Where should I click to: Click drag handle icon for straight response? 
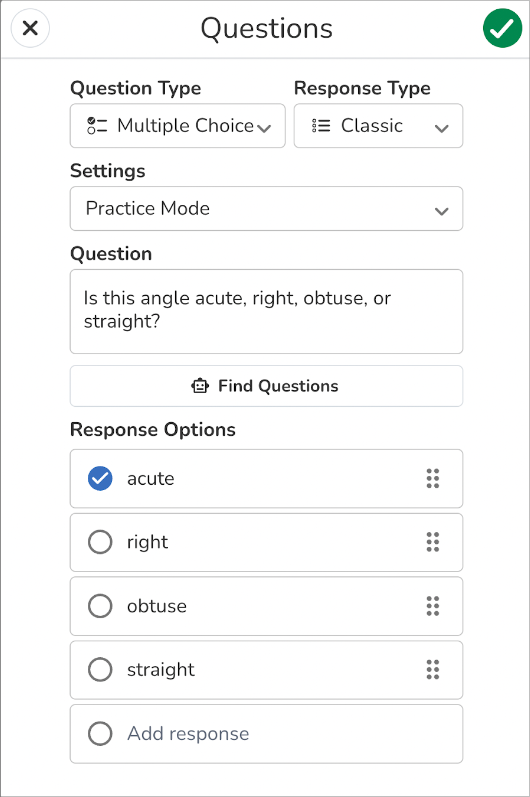pos(433,670)
